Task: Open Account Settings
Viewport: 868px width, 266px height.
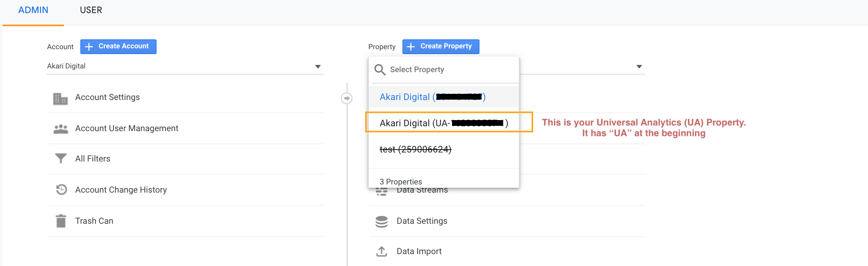Action: pyautogui.click(x=107, y=98)
